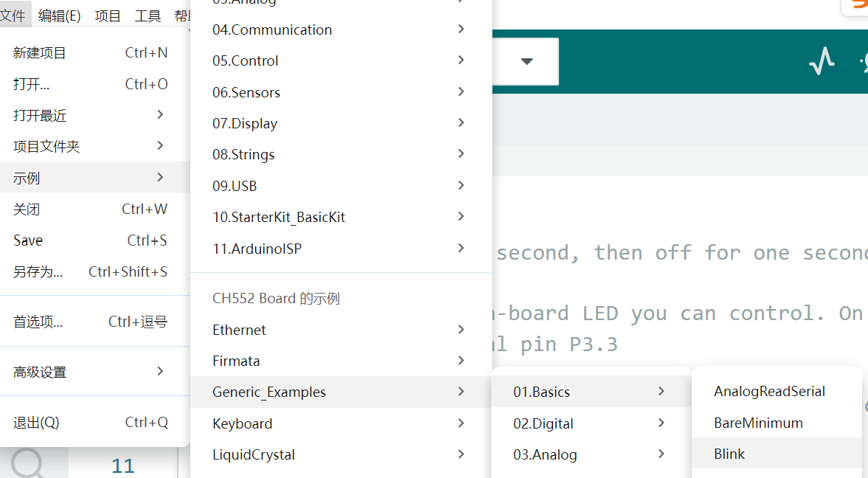
Task: Open 03.Analog submenu under Generic_Examples
Action: [591, 454]
